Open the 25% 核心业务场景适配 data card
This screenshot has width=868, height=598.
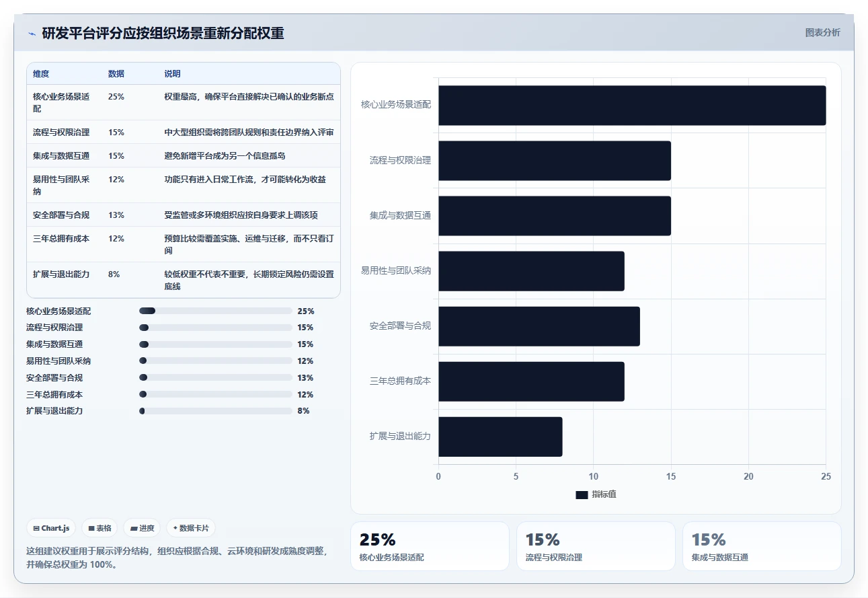coord(430,546)
